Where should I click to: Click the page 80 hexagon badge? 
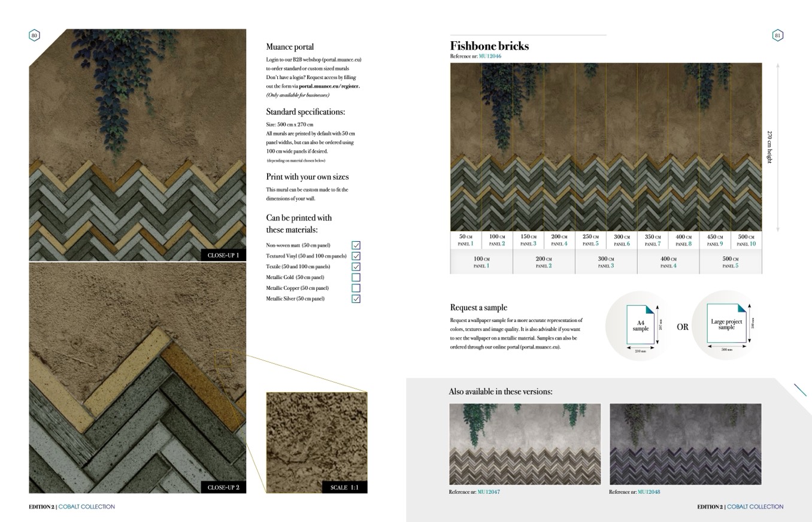(x=34, y=35)
